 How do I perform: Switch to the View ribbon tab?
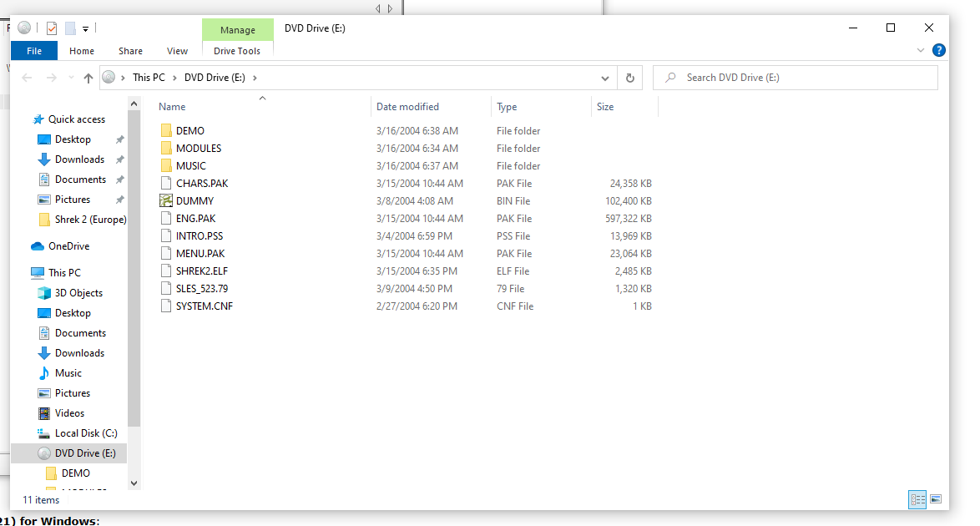177,51
